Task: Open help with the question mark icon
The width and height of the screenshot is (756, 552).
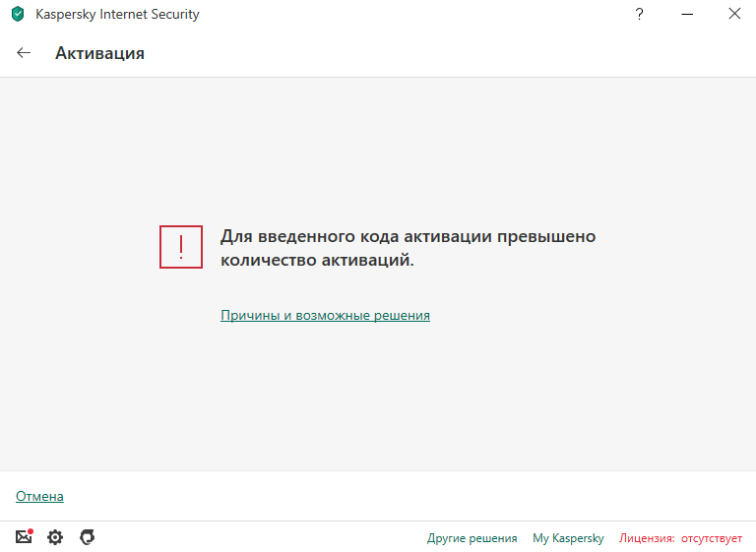Action: pyautogui.click(x=639, y=14)
